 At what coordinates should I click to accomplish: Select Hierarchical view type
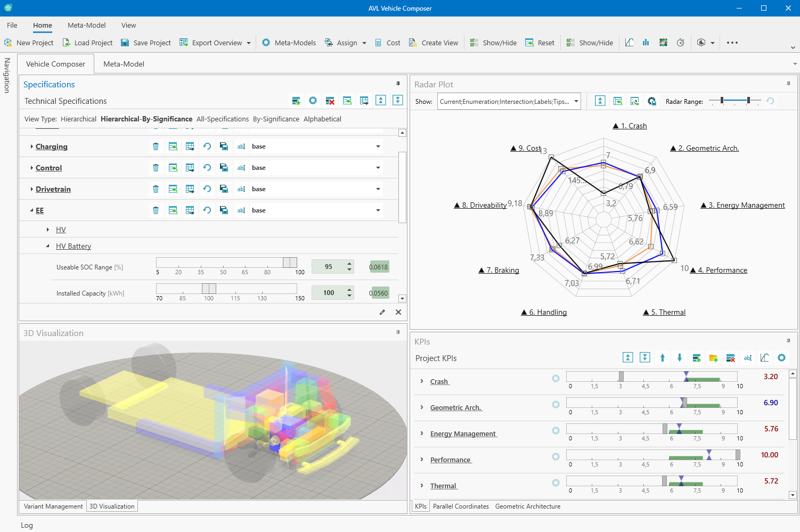pos(78,119)
